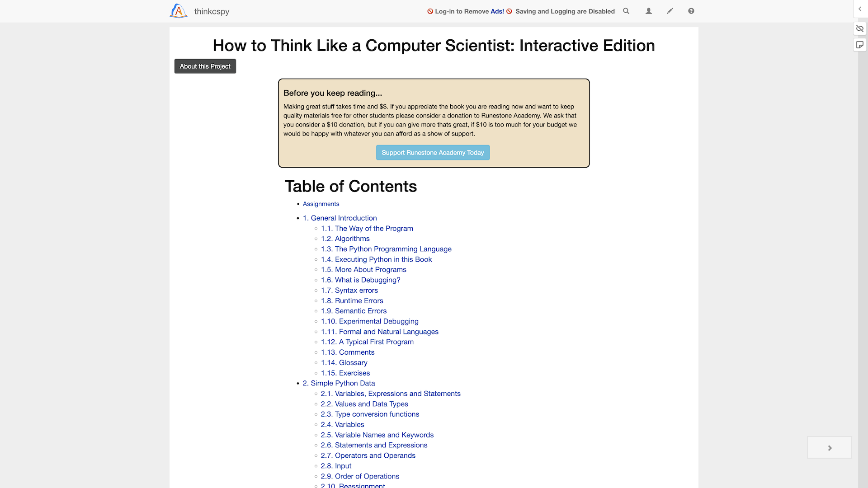Click the search icon in the toolbar
The width and height of the screenshot is (868, 488).
coord(626,11)
